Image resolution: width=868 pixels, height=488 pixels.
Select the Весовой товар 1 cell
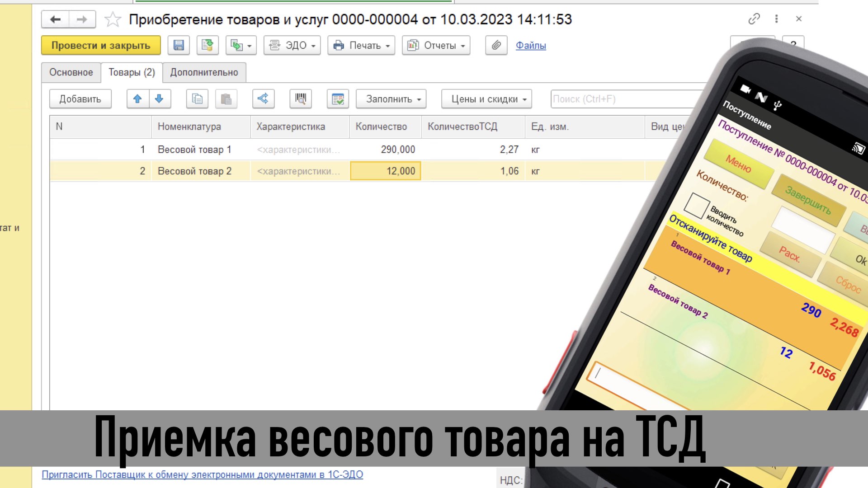click(201, 150)
